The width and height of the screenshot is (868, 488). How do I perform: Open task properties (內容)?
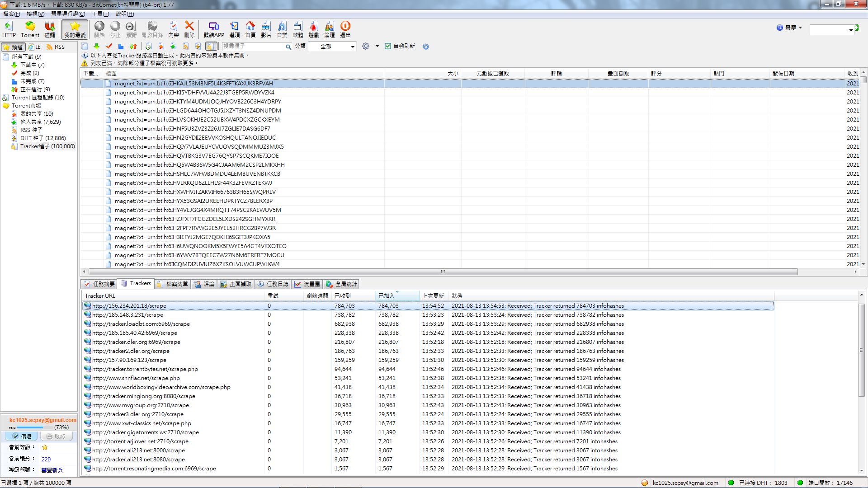(x=174, y=29)
